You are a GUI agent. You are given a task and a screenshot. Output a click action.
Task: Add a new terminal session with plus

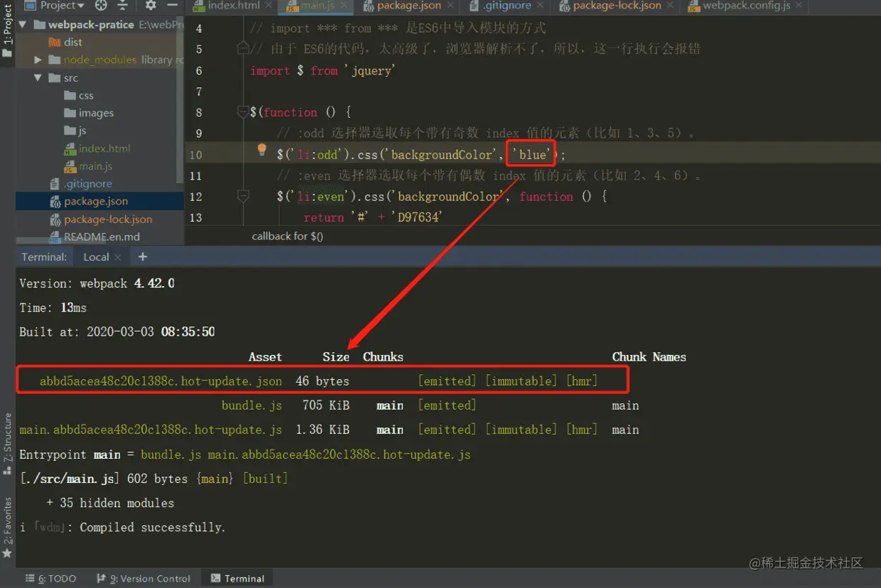(x=143, y=256)
